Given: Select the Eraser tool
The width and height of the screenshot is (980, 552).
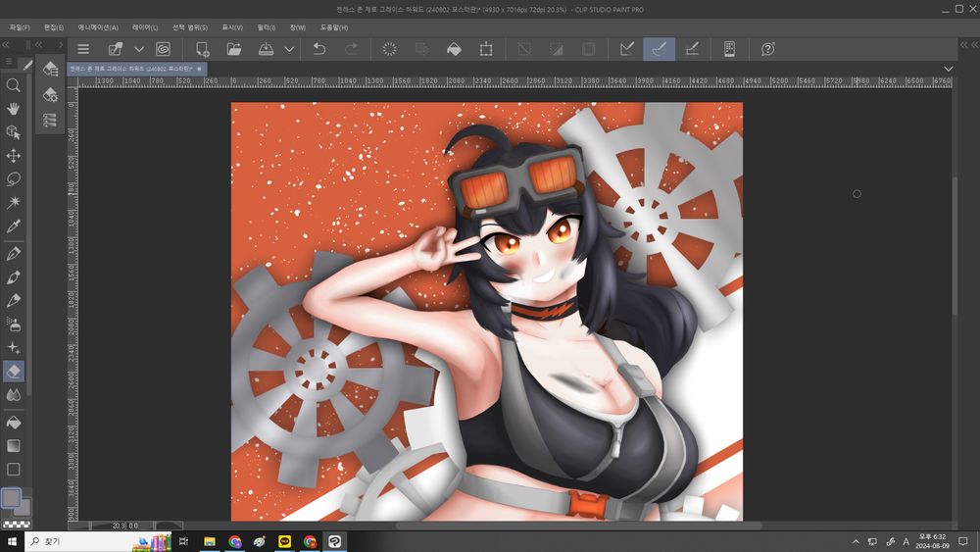Looking at the screenshot, I should pyautogui.click(x=13, y=372).
